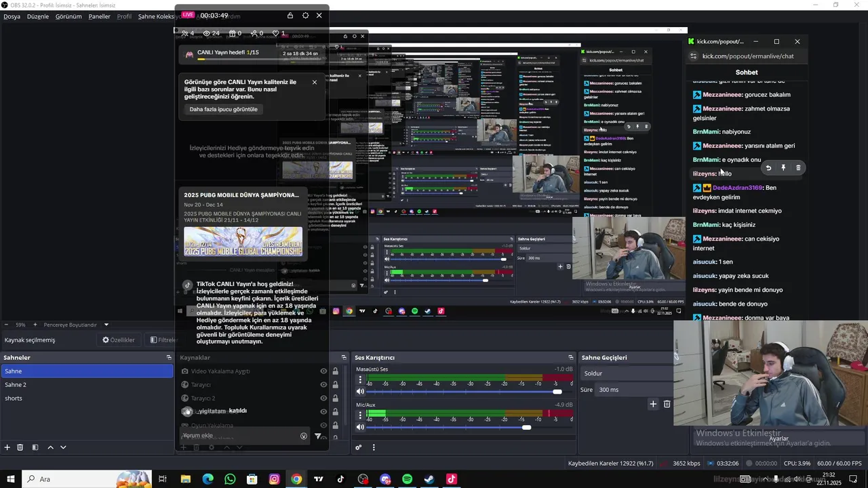This screenshot has width=868, height=488.
Task: Mute the Mic/Aux speaker icon
Action: (x=360, y=427)
